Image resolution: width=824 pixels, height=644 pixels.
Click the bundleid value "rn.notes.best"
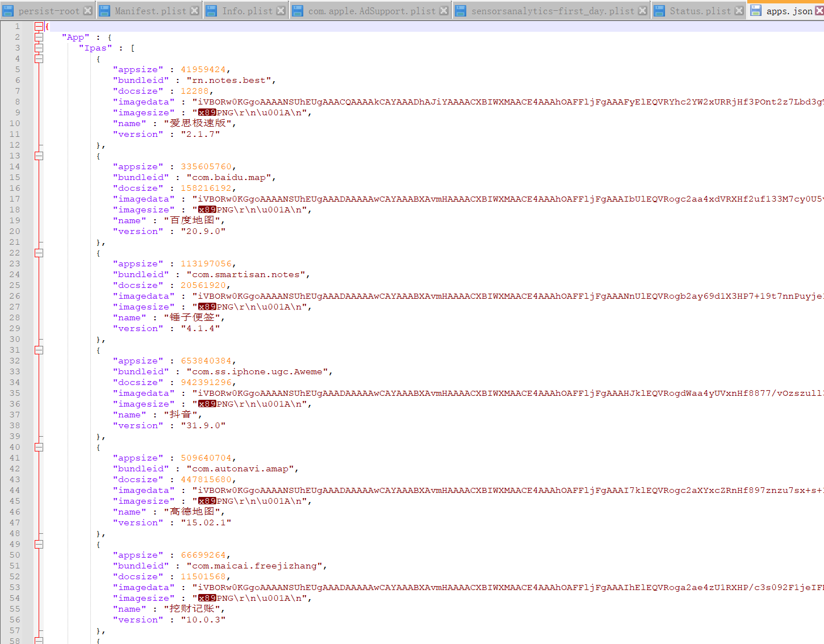click(229, 80)
